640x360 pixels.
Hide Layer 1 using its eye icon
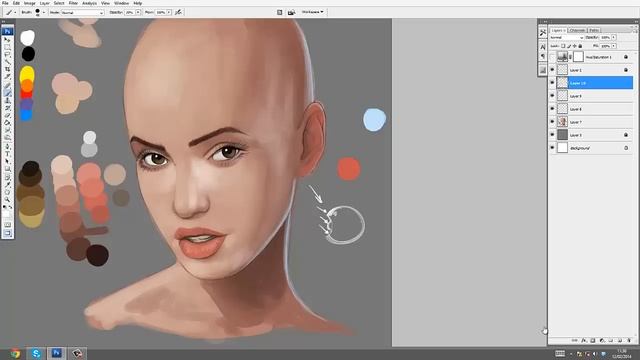(552, 70)
